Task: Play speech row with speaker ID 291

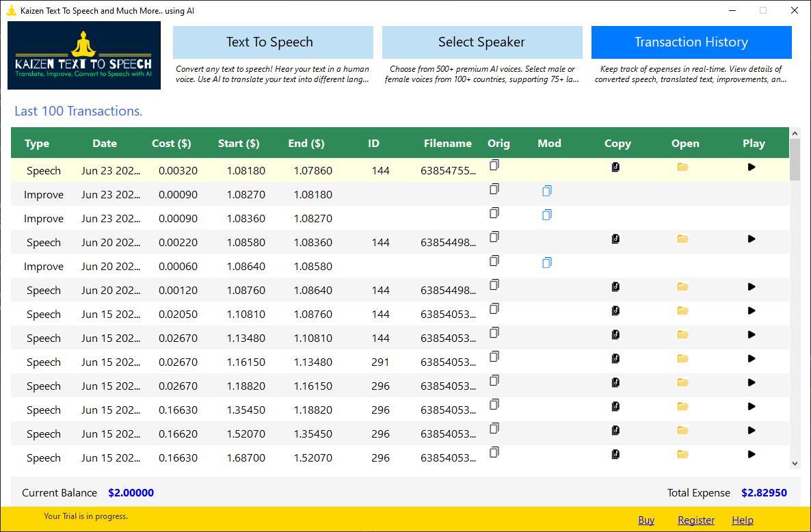Action: [752, 358]
